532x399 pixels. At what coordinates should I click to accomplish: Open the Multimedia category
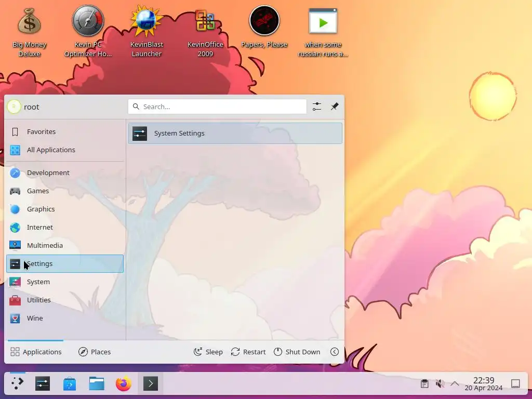(x=65, y=245)
